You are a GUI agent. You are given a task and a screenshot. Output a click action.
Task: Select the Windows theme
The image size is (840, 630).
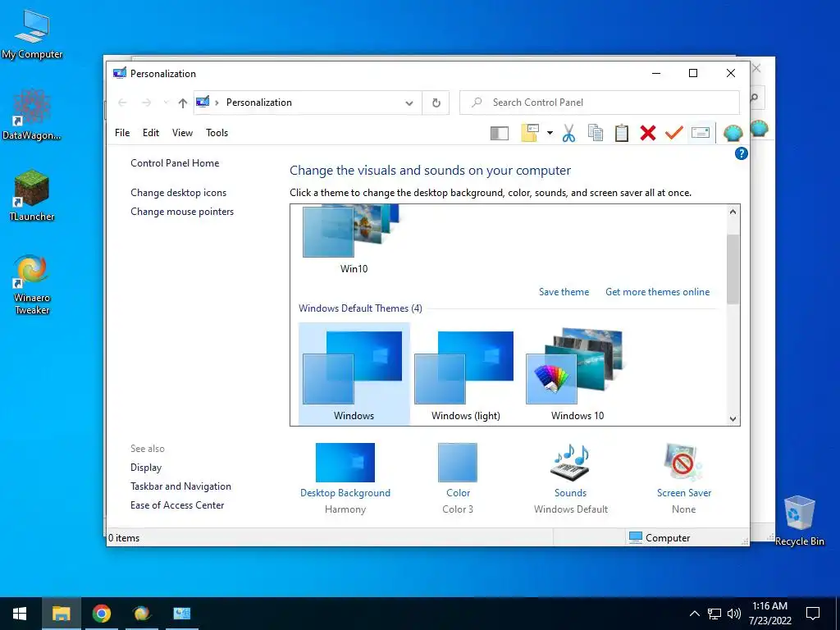coord(354,374)
